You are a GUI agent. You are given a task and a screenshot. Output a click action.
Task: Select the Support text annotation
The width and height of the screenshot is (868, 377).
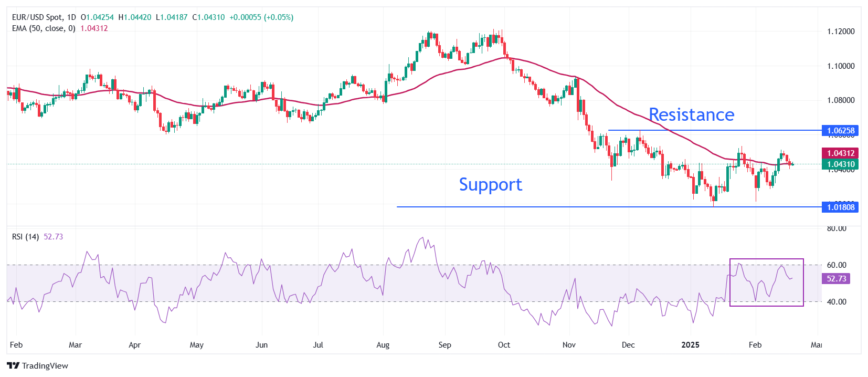click(490, 185)
